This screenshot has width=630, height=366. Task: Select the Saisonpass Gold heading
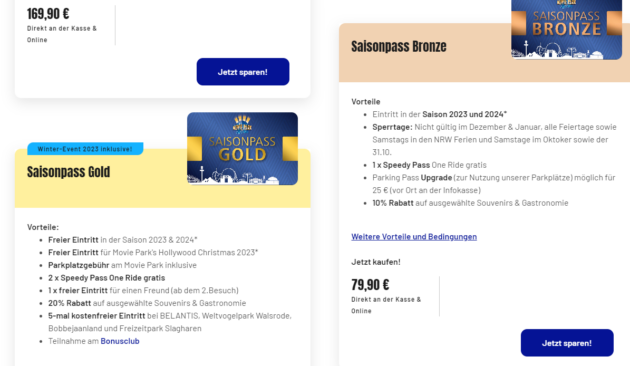68,172
